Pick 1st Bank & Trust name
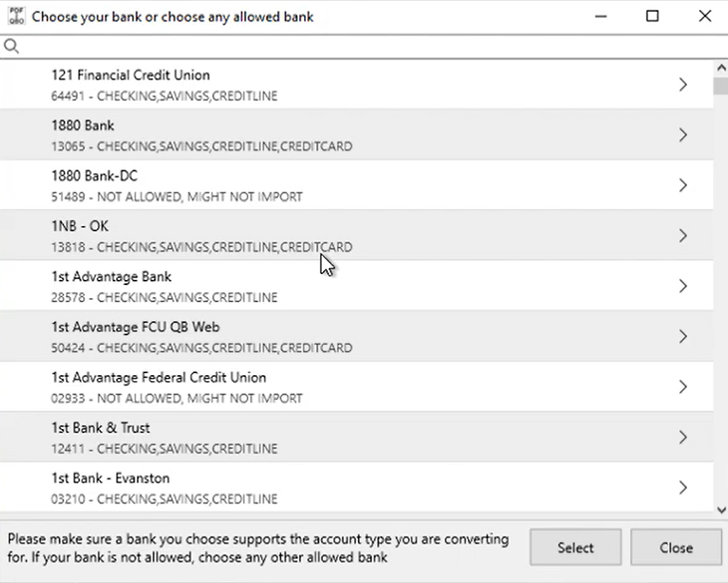This screenshot has height=583, width=728. tap(100, 427)
